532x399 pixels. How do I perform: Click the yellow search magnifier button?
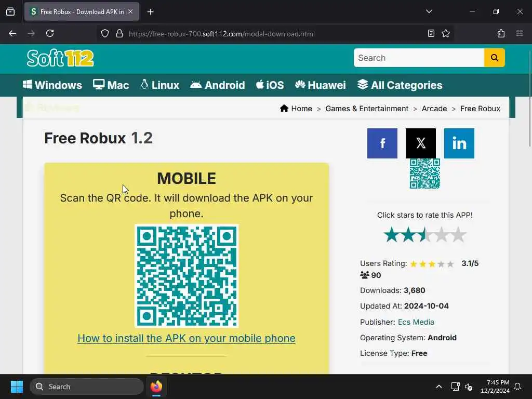pos(495,58)
